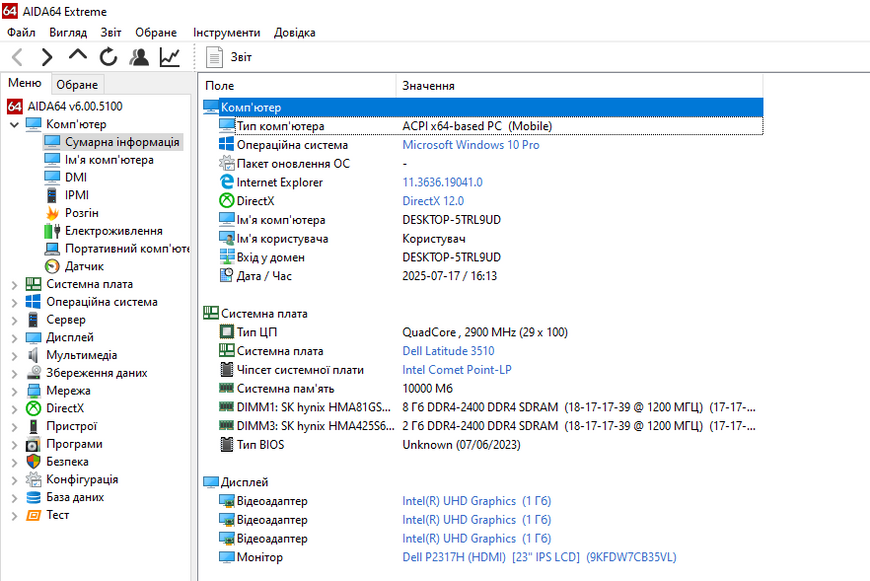Open the DirectX 12.0 link

coord(433,201)
